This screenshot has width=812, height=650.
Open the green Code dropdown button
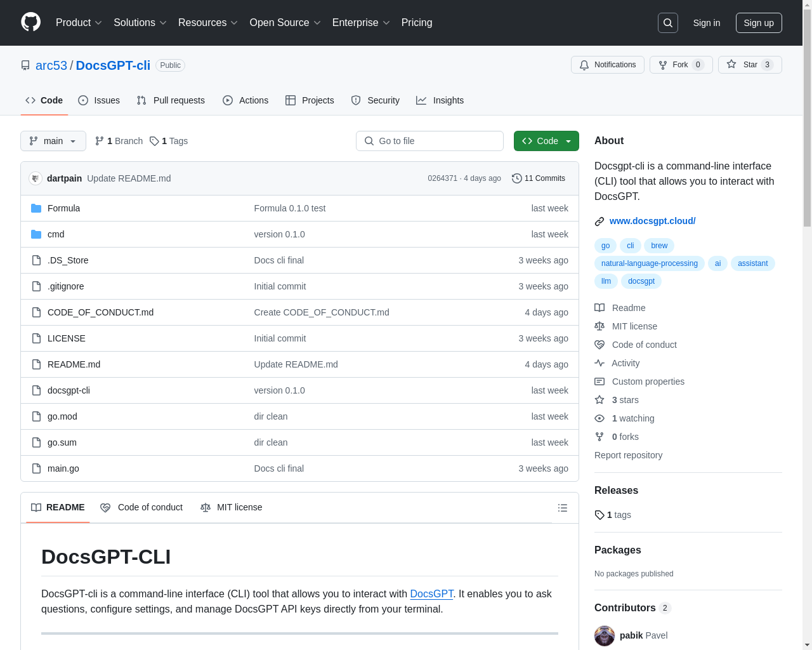(546, 141)
